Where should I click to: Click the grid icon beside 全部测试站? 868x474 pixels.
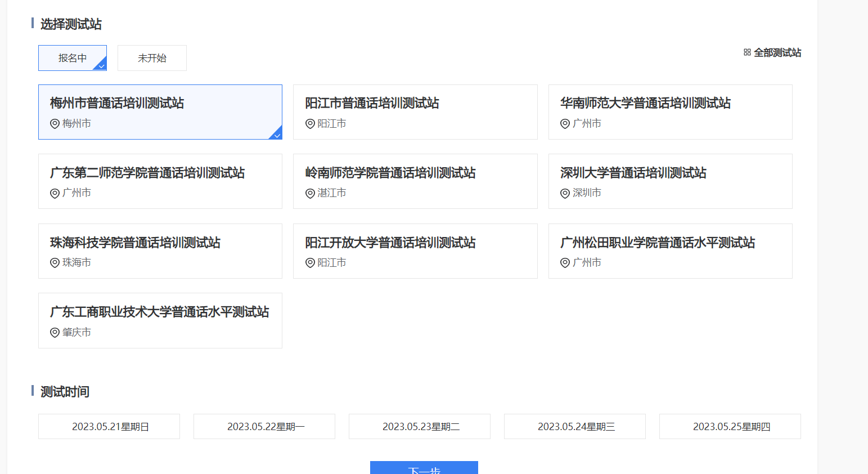click(747, 52)
